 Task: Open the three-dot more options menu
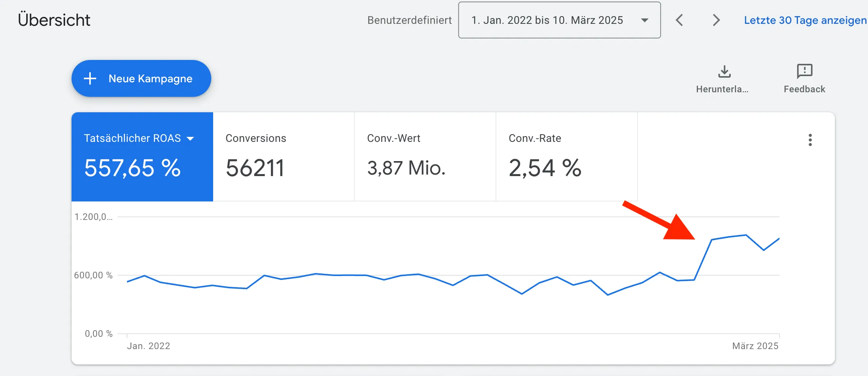(x=810, y=140)
